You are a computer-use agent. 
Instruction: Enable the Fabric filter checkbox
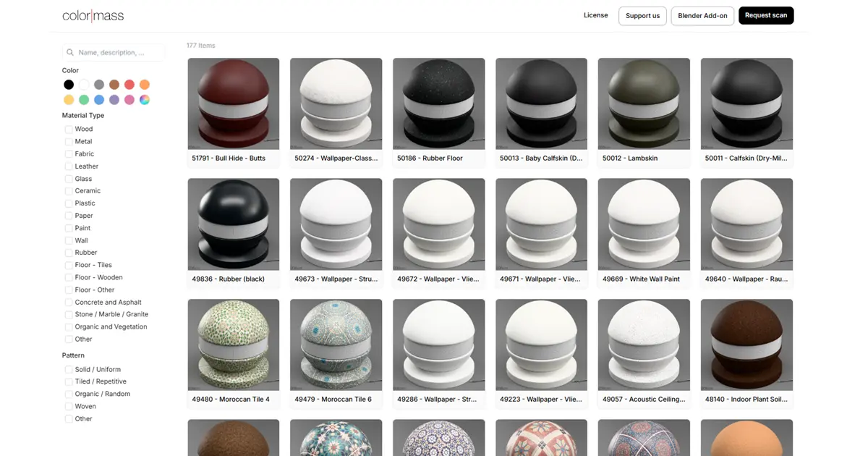click(69, 154)
